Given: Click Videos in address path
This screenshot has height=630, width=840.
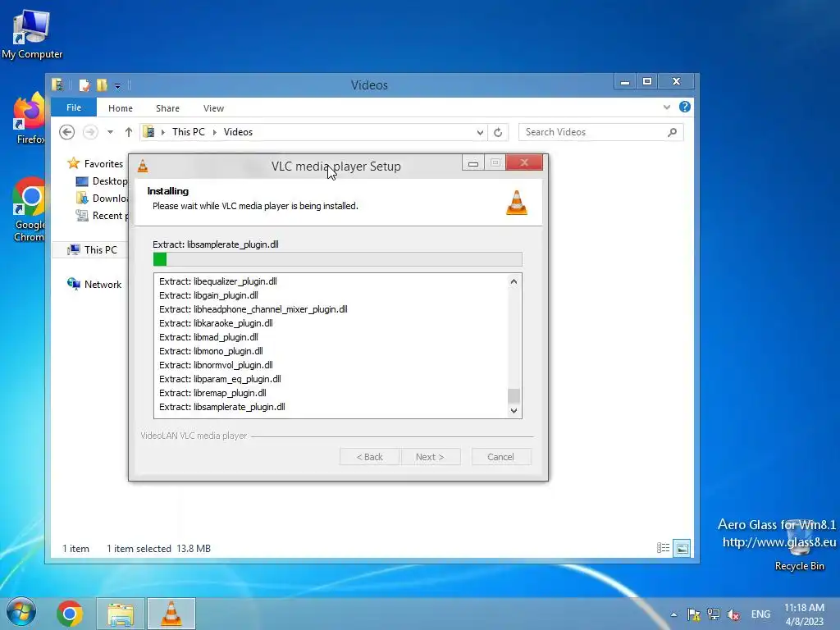Looking at the screenshot, I should (x=238, y=132).
